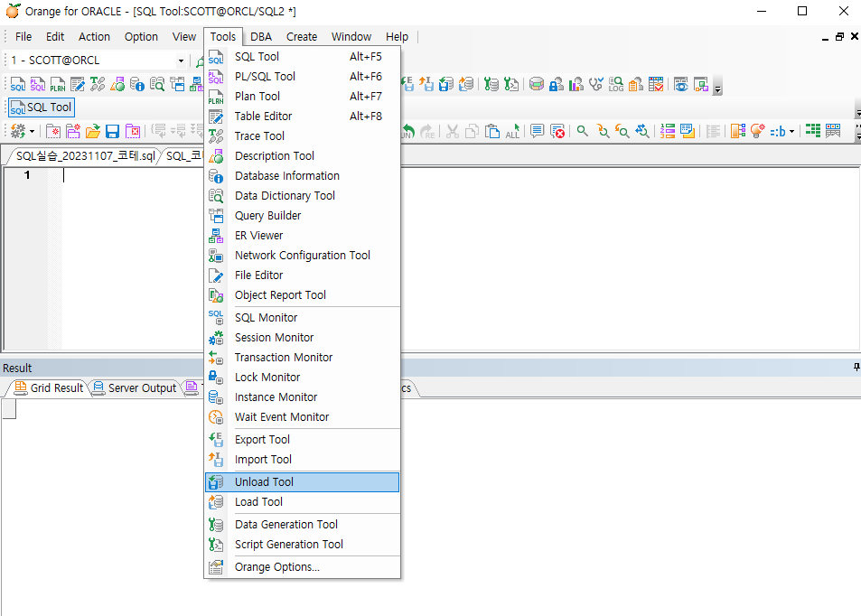Click the new SQL file icon

coord(53,131)
